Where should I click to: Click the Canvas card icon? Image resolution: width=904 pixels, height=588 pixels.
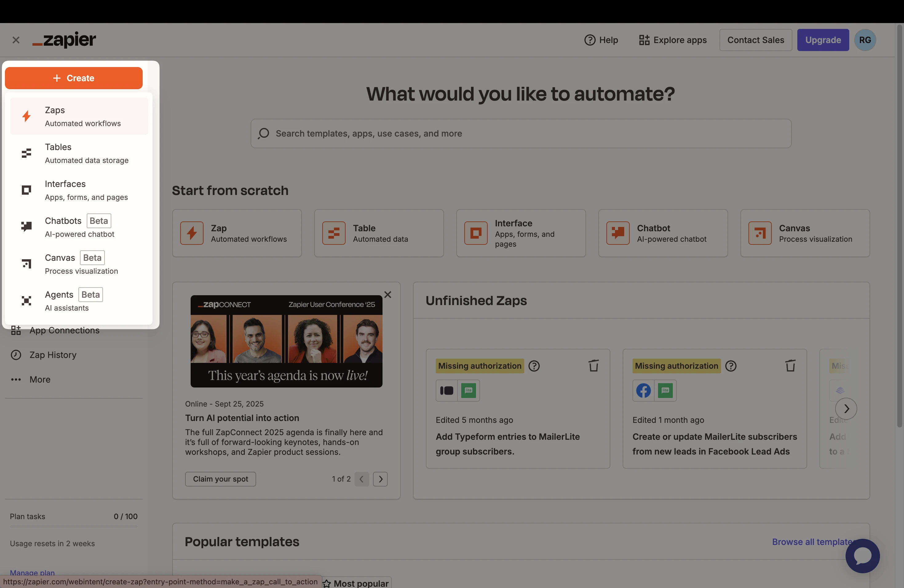point(760,233)
